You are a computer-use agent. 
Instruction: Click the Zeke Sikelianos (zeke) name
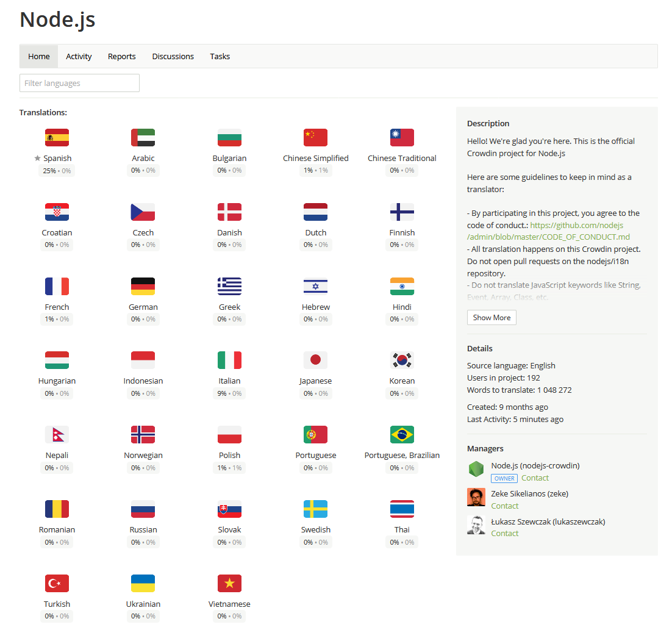pyautogui.click(x=530, y=493)
